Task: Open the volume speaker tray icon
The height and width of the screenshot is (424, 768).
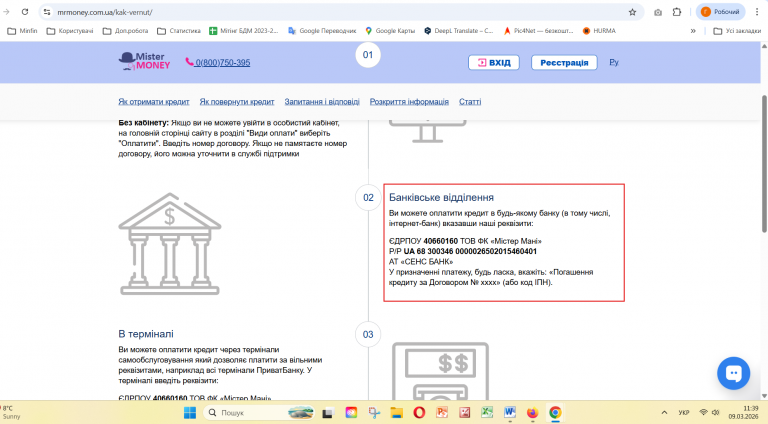Action: (x=716, y=413)
